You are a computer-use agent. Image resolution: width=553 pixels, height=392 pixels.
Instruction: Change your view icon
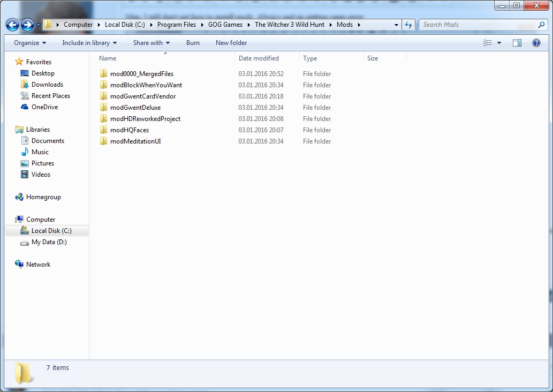[487, 43]
